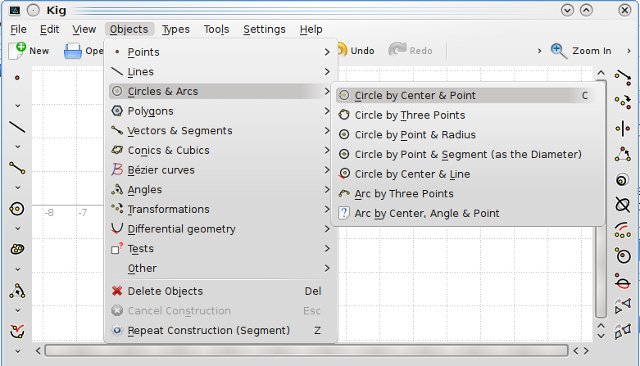Expand the Conics & Cubics submenu
640x366 pixels.
(220, 150)
